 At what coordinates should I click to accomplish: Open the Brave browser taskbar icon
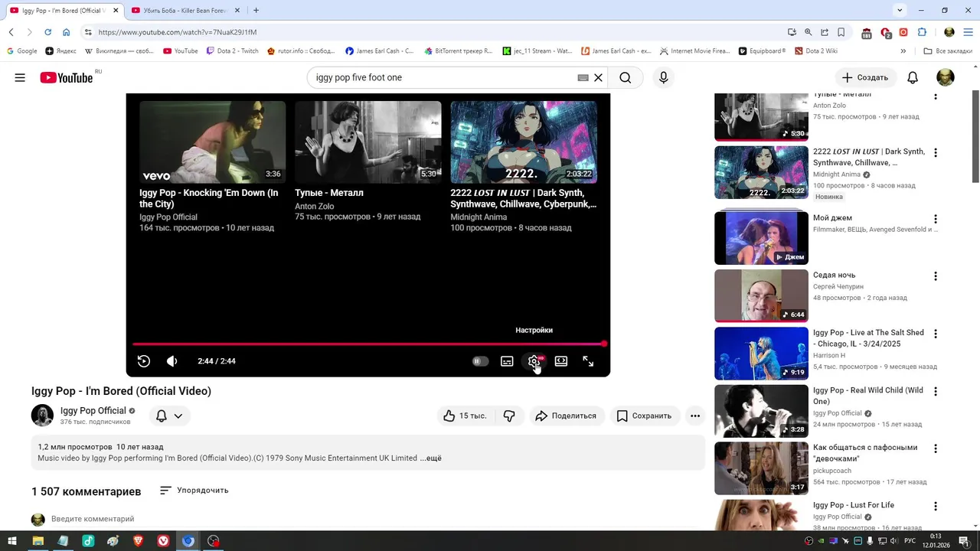138,541
